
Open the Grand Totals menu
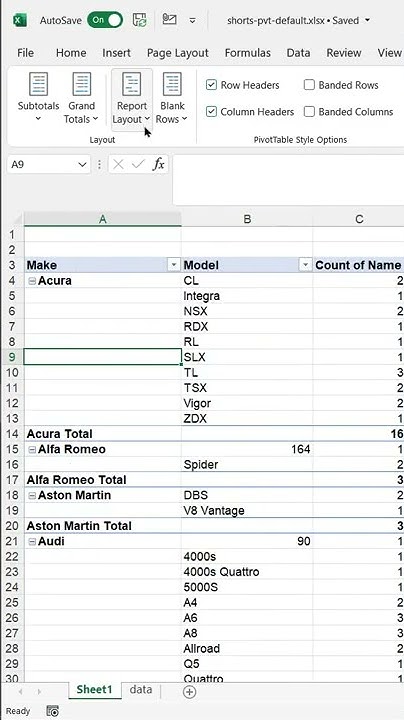coord(81,97)
